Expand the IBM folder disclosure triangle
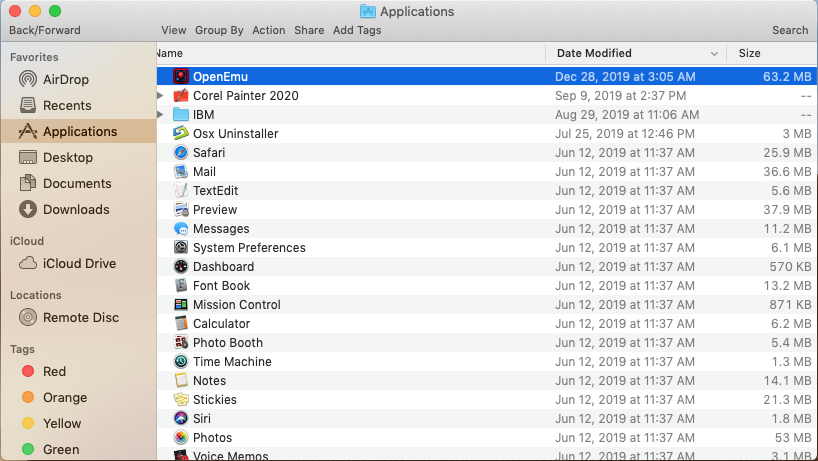This screenshot has width=818, height=461. 161,115
